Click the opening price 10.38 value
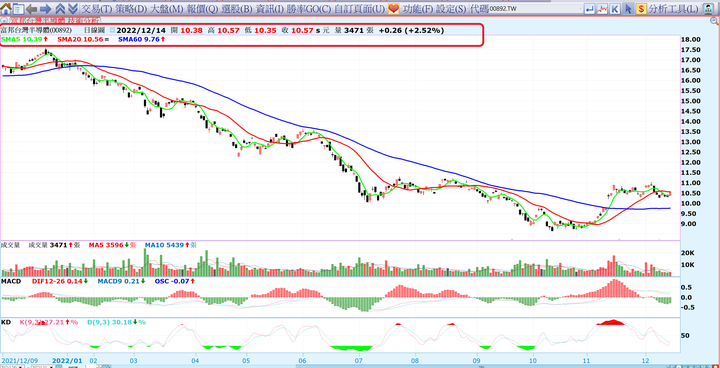This screenshot has width=720, height=368. [x=191, y=30]
